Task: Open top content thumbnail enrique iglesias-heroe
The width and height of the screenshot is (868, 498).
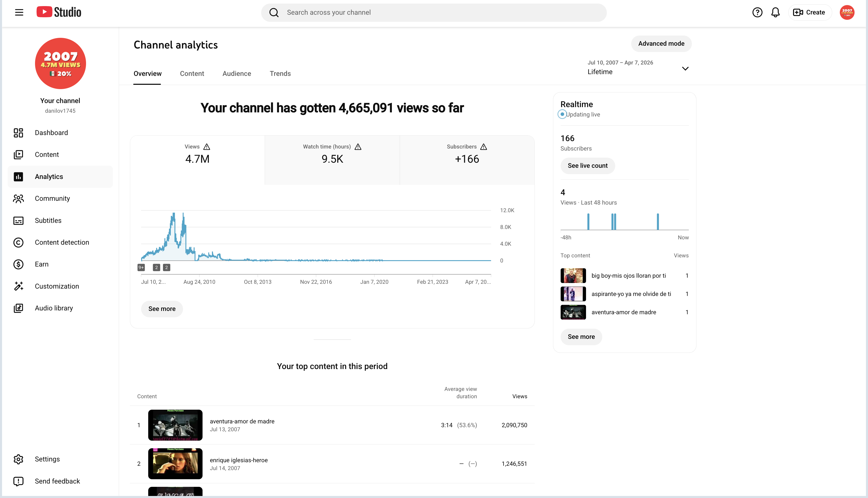Action: tap(175, 464)
